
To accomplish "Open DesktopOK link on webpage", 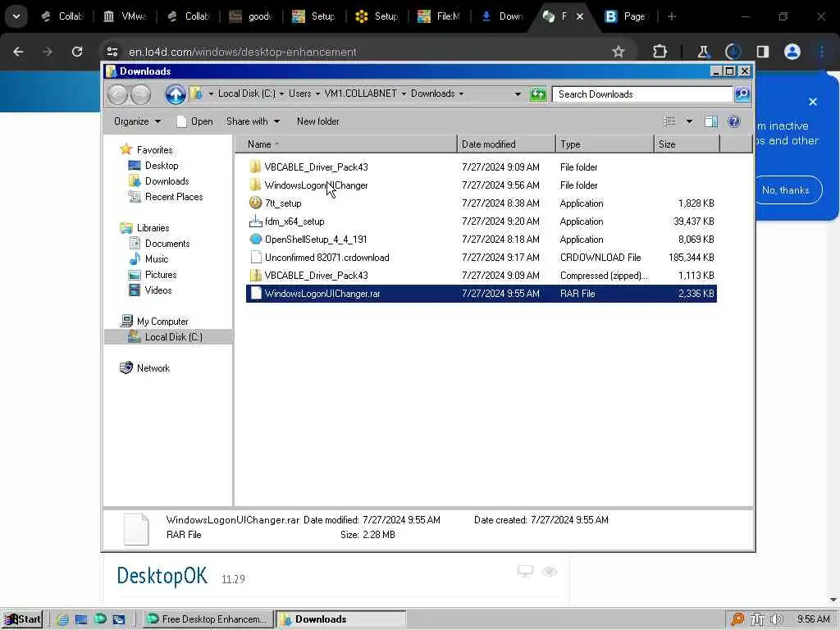I will (x=162, y=576).
